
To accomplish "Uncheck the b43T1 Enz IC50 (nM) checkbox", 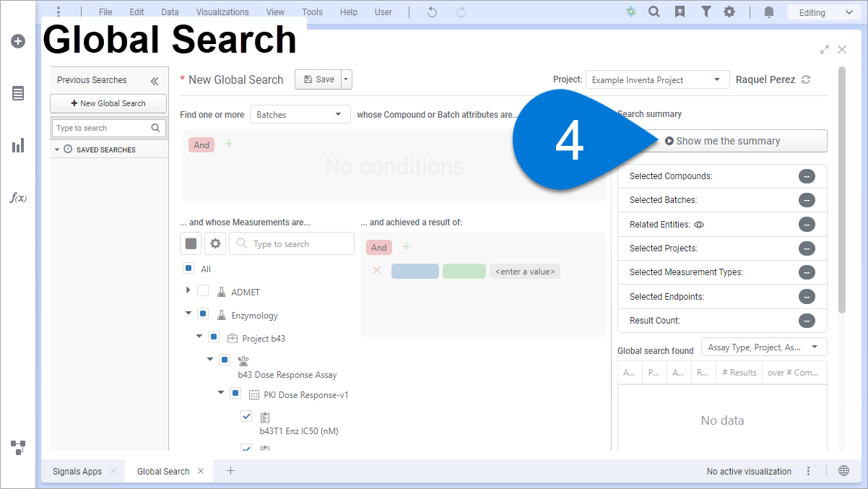I will 246,416.
